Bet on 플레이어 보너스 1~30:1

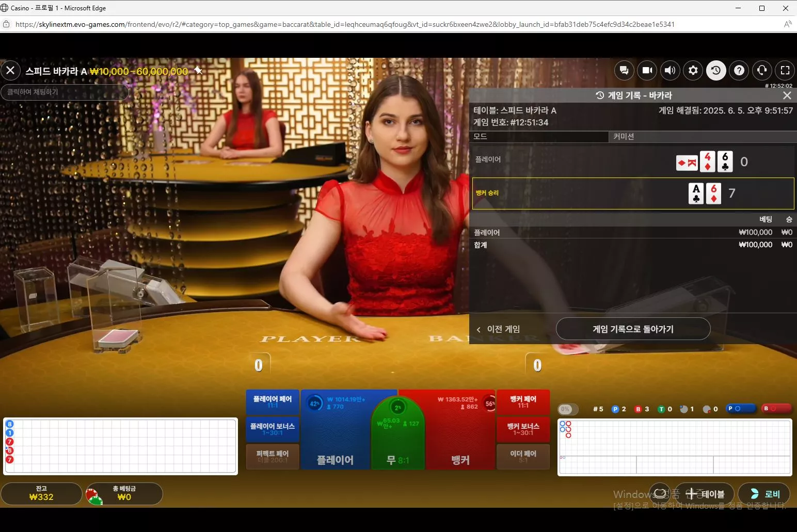click(273, 429)
